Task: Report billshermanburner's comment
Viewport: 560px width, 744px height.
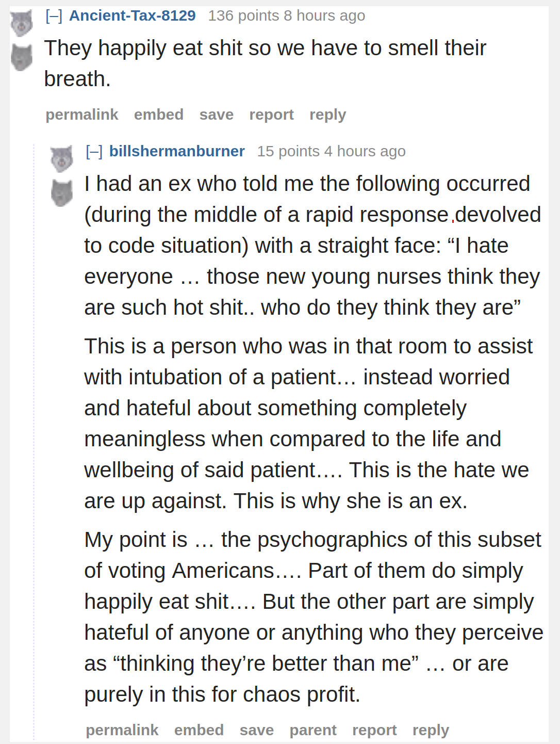Action: click(374, 730)
